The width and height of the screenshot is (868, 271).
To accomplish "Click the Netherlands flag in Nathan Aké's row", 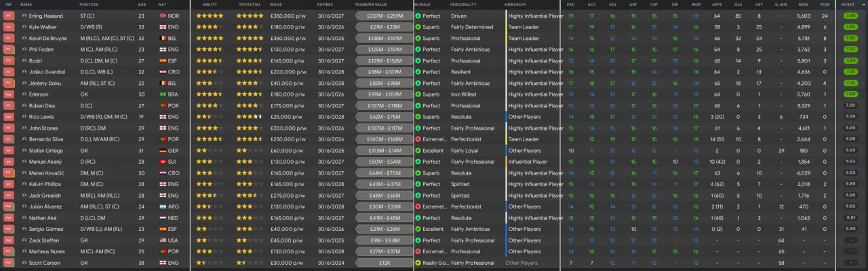I will point(162,218).
